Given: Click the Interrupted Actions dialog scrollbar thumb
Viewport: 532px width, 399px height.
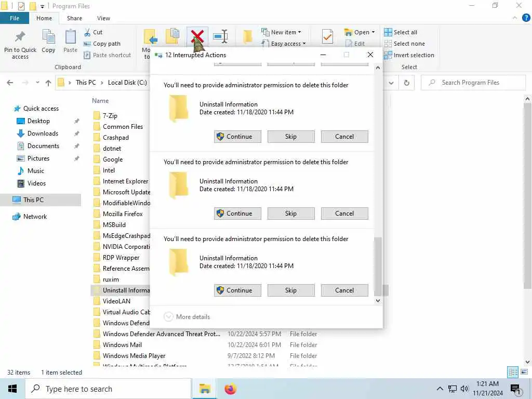Looking at the screenshot, I should coord(378,266).
